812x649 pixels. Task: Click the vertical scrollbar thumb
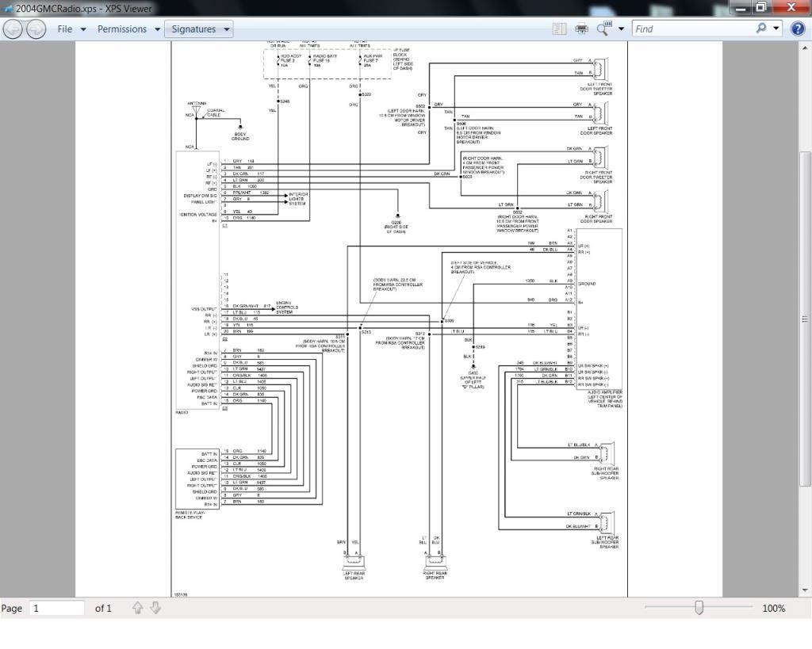click(x=806, y=317)
